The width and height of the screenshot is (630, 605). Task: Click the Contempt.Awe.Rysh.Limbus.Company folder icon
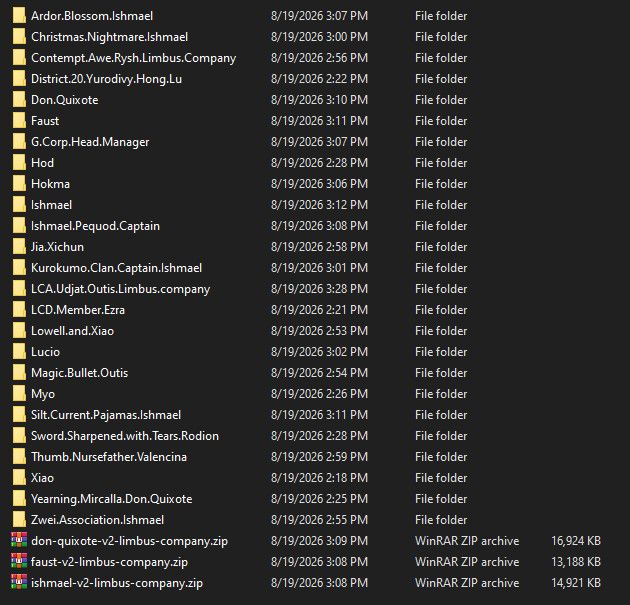pyautogui.click(x=19, y=57)
